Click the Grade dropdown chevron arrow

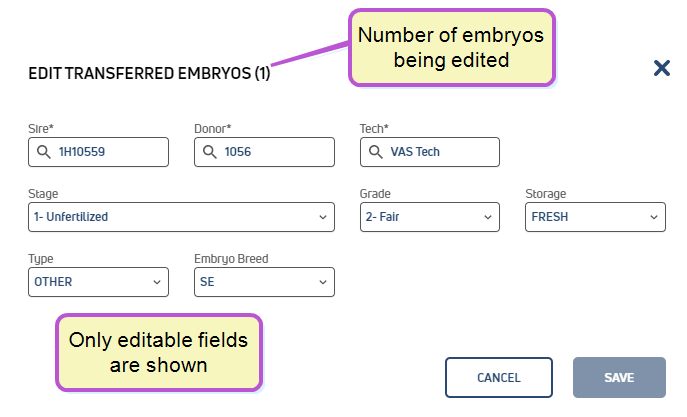pos(488,217)
